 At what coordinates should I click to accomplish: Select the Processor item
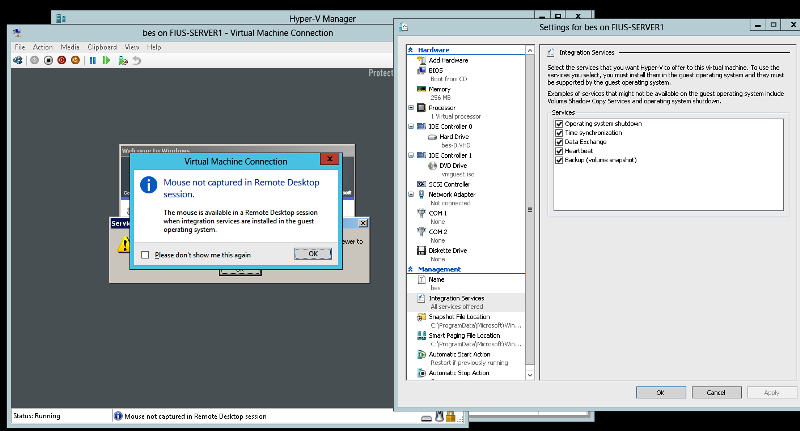[x=442, y=108]
